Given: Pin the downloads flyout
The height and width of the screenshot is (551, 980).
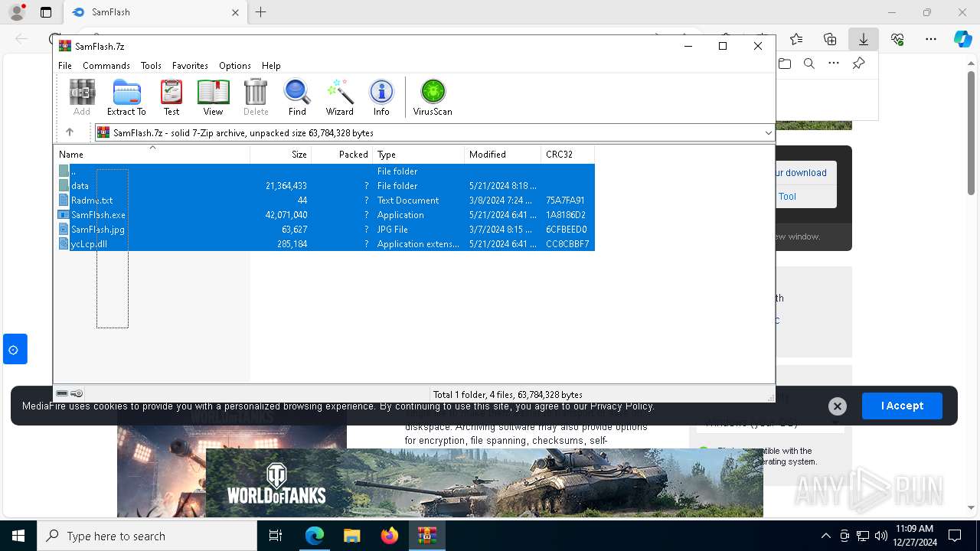Looking at the screenshot, I should coord(858,64).
